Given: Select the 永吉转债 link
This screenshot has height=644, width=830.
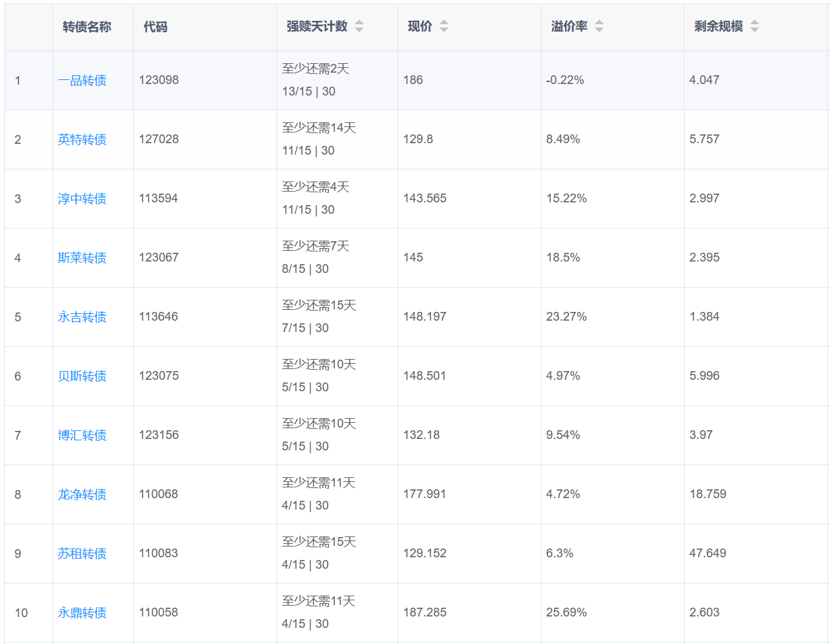Looking at the screenshot, I should [x=82, y=317].
